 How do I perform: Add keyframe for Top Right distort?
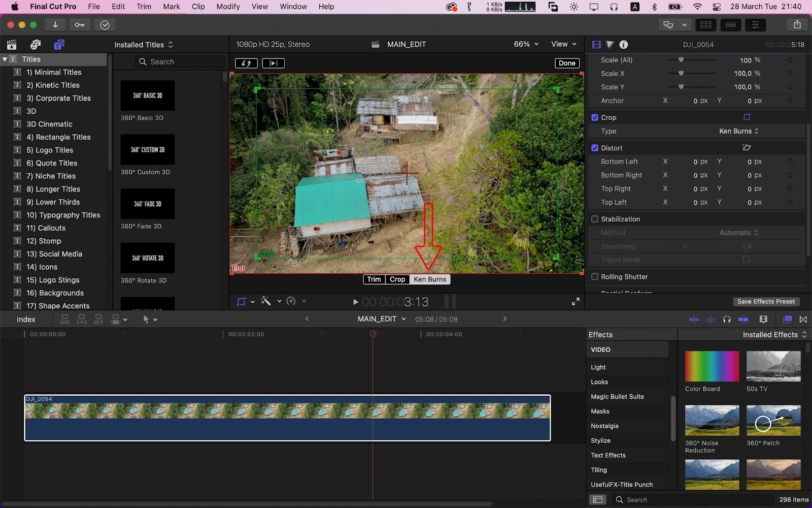coord(790,188)
